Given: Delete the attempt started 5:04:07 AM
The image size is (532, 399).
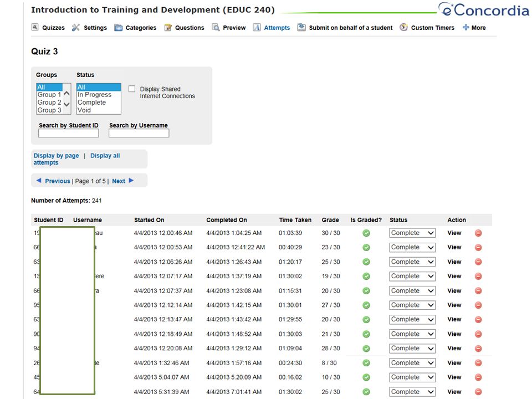Looking at the screenshot, I should pos(478,377).
